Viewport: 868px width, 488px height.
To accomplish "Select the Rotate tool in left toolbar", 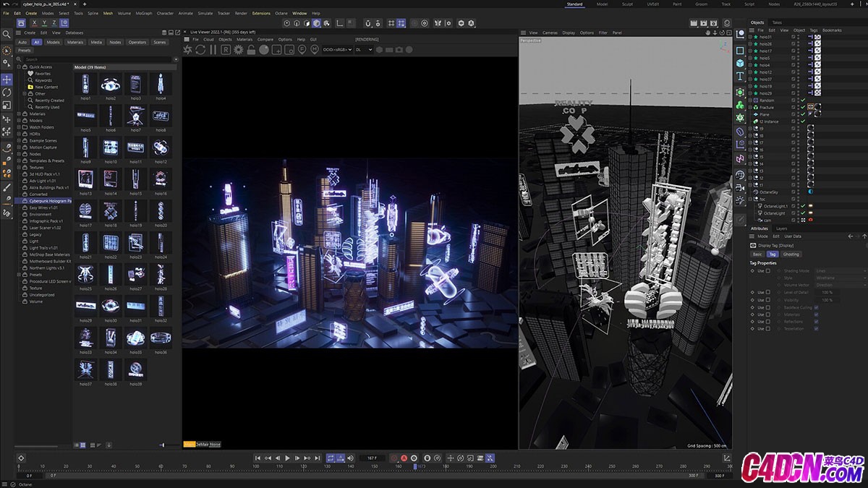I will [7, 93].
